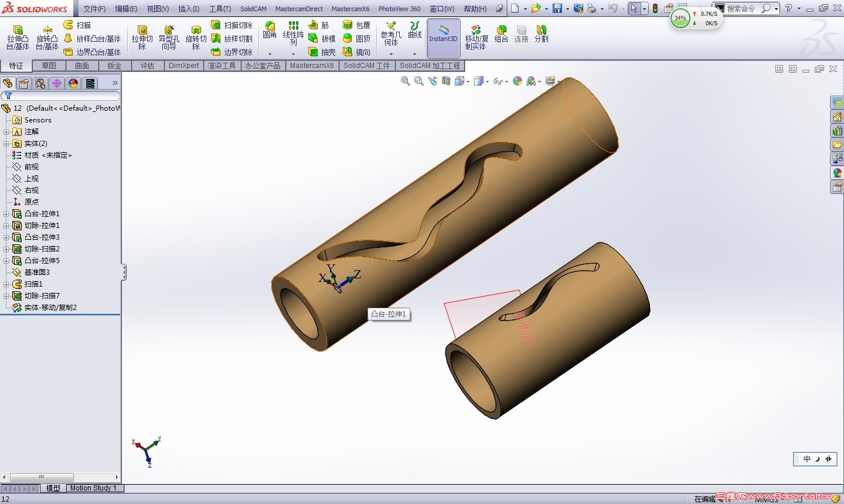Screen dimensions: 844x504
Task: Expand the 实体(2) solid bodies node
Action: click(x=6, y=144)
